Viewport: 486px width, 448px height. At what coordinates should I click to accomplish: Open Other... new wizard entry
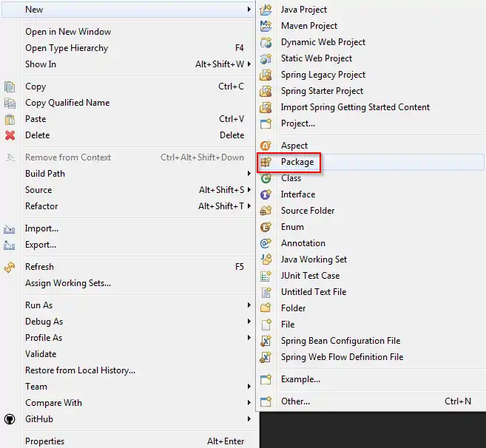click(x=295, y=401)
